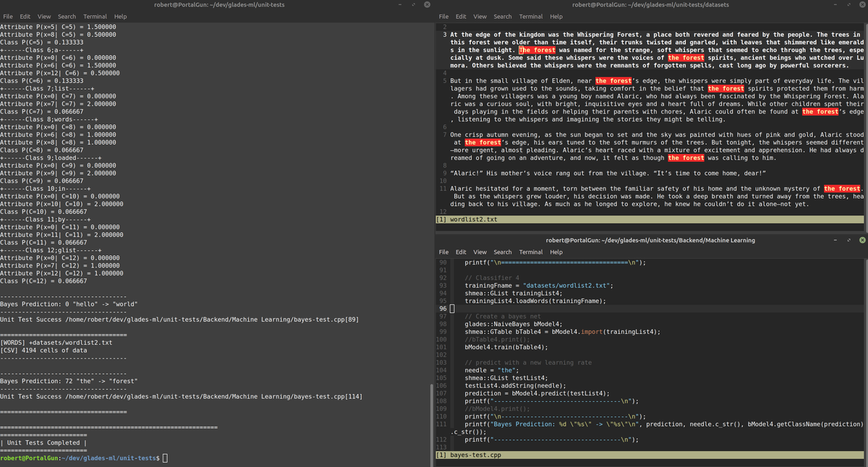
Task: Open File menu in Machine Learning terminal window
Action: pyautogui.click(x=444, y=252)
